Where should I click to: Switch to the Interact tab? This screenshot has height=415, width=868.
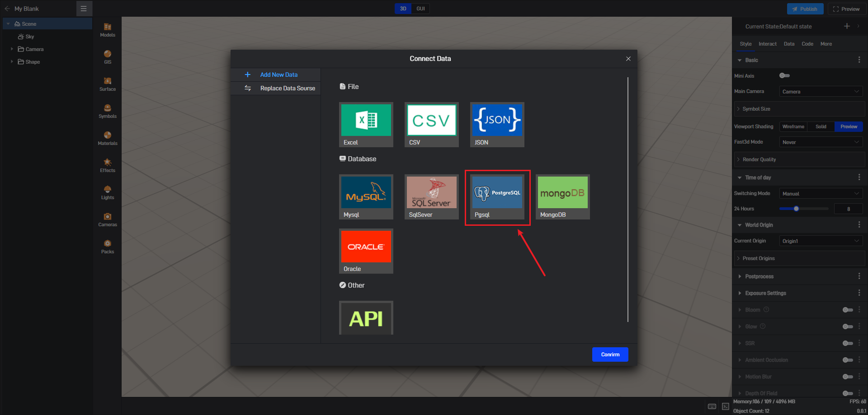(x=767, y=44)
